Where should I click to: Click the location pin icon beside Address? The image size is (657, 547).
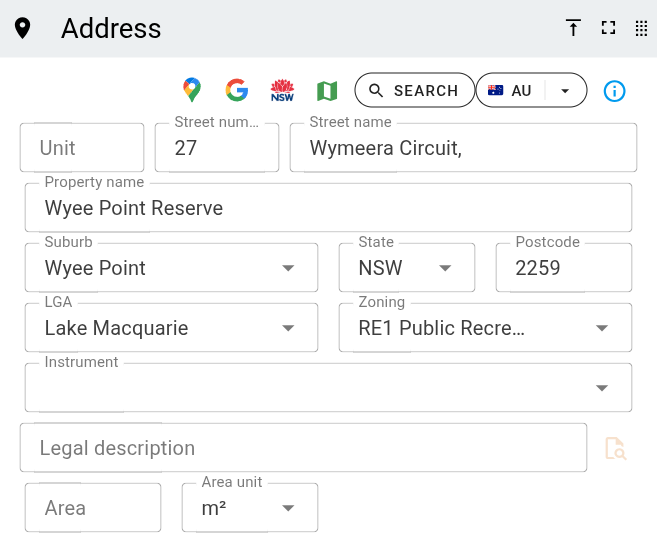[x=22, y=29]
